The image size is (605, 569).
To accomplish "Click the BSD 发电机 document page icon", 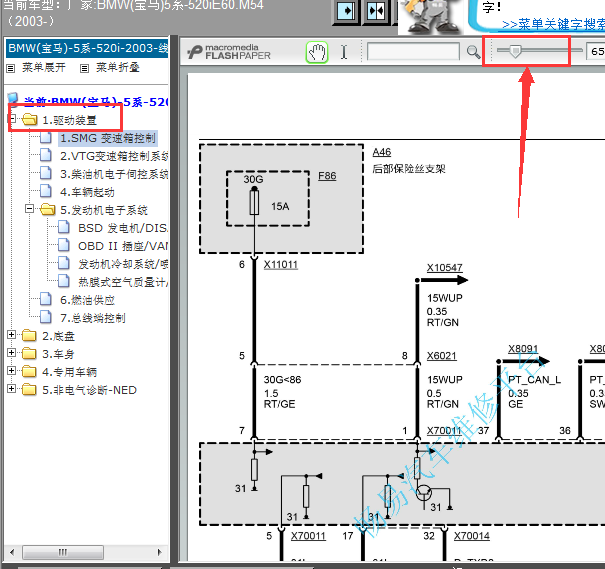I will coord(64,228).
